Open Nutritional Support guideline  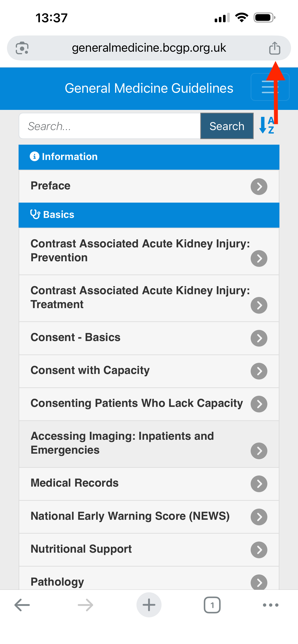[149, 550]
